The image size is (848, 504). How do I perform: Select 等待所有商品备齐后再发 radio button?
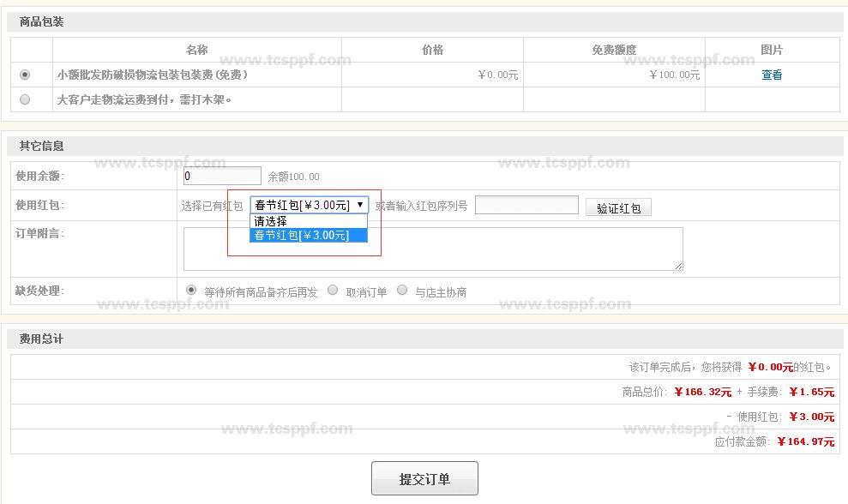[191, 291]
